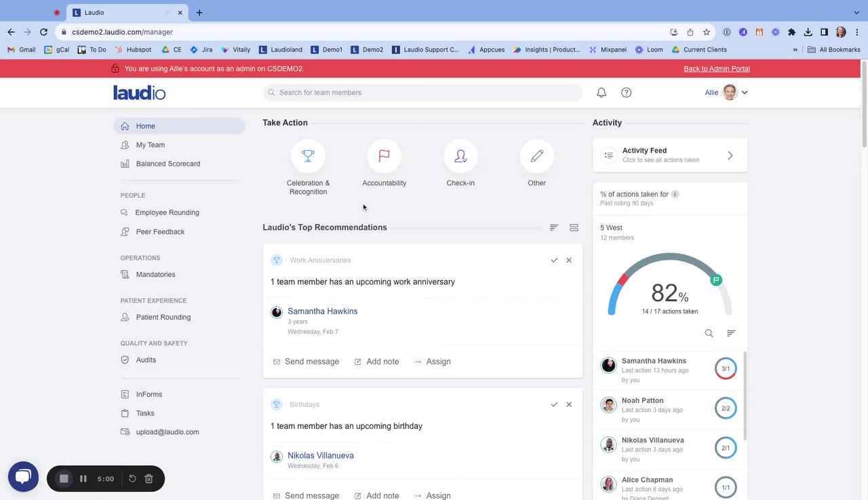The width and height of the screenshot is (868, 500).
Task: Open the Celebration & Recognition trophy action
Action: click(308, 156)
